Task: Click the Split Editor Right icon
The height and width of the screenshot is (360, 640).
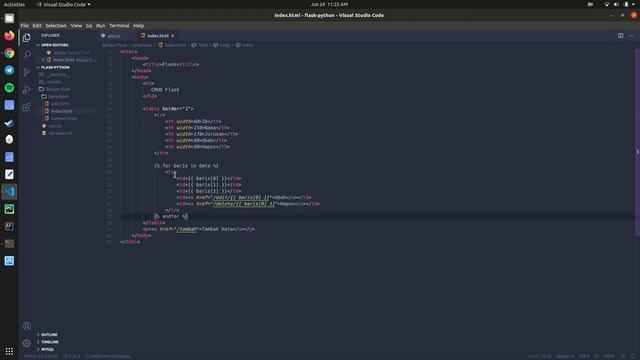Action: tap(620, 36)
